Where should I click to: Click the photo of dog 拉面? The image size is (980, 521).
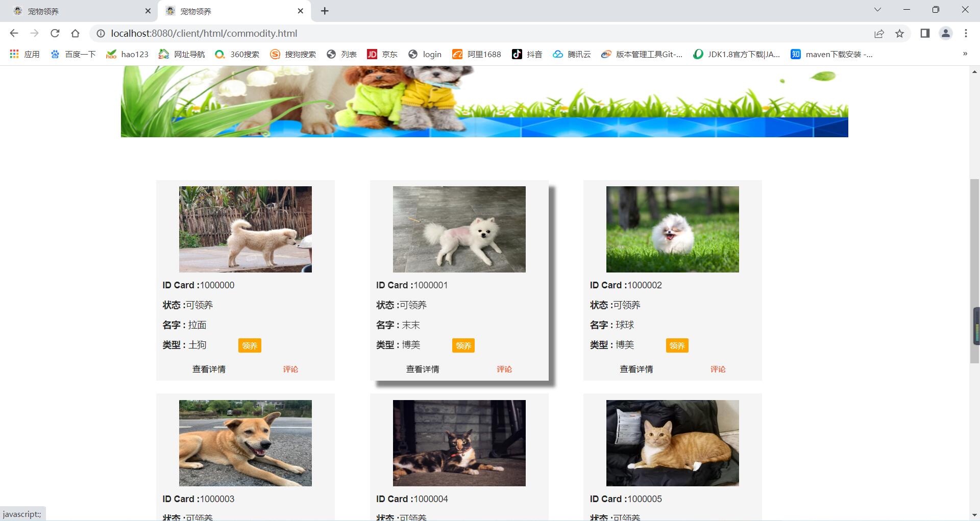[246, 229]
